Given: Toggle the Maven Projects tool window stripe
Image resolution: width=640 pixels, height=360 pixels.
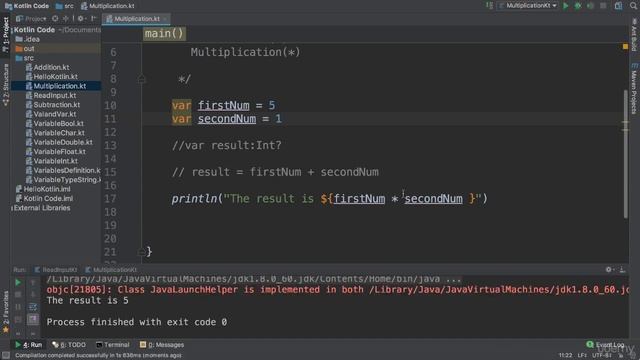Looking at the screenshot, I should click(634, 88).
